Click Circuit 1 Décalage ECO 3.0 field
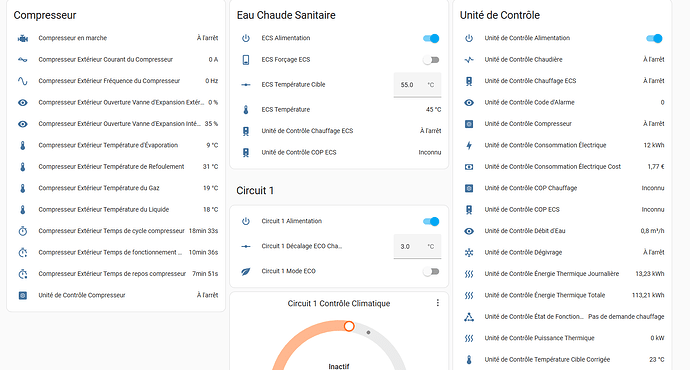 click(417, 247)
